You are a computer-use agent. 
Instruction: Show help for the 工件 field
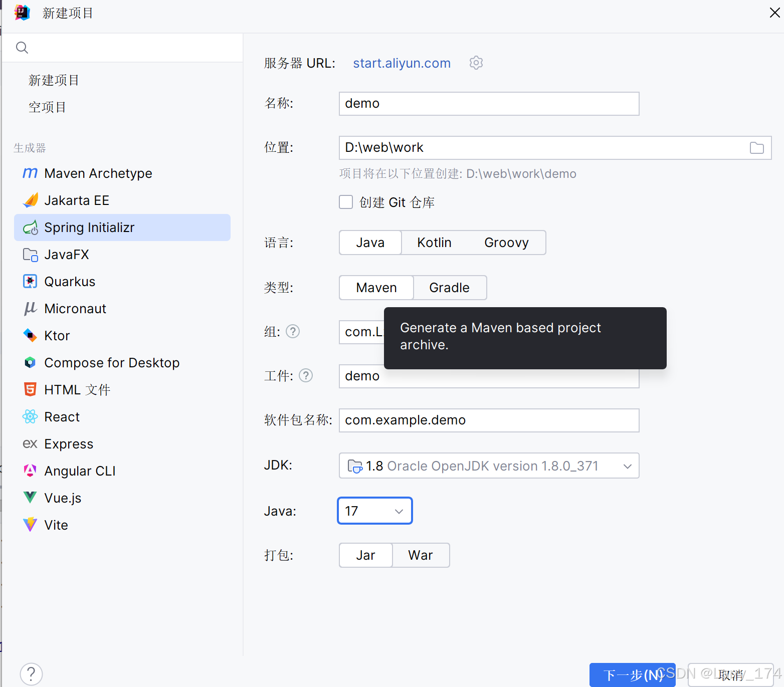306,376
